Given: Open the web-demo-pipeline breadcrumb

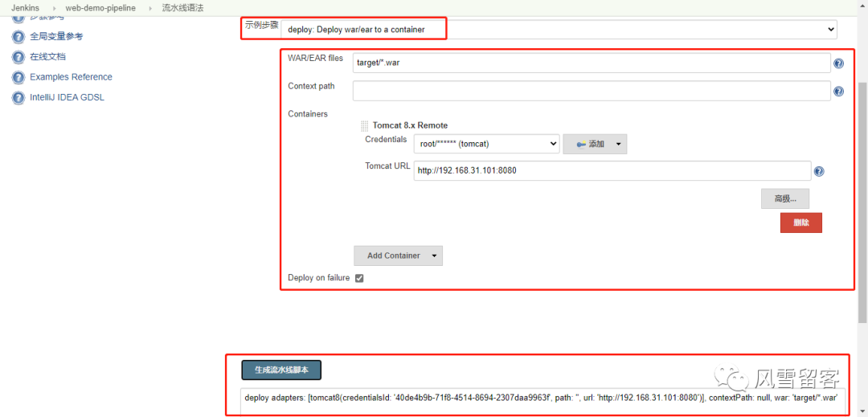Looking at the screenshot, I should coord(100,8).
